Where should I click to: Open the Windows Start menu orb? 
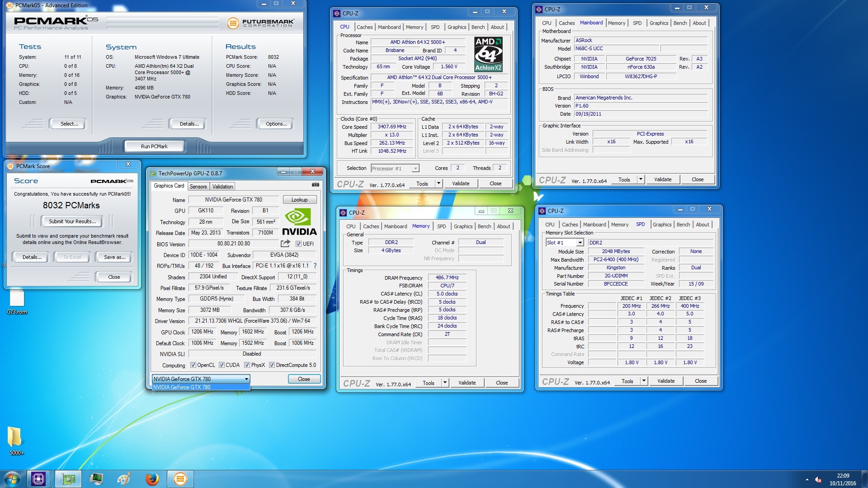click(12, 479)
